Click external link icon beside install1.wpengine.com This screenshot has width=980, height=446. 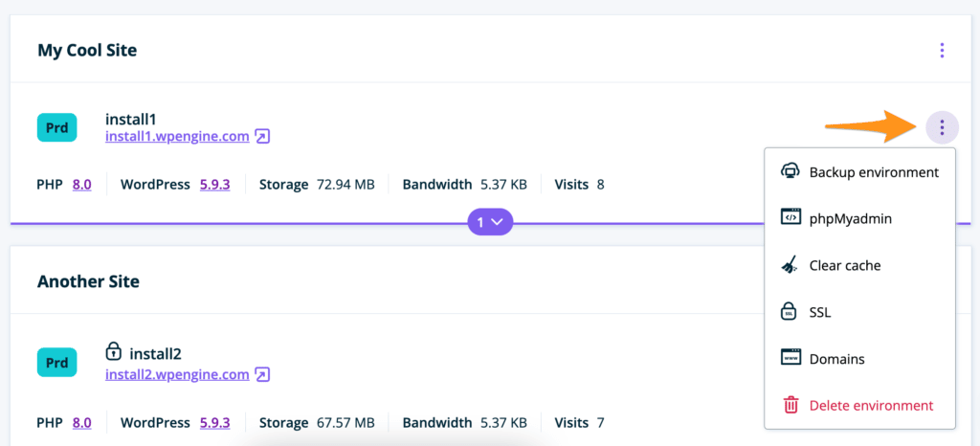tap(262, 137)
